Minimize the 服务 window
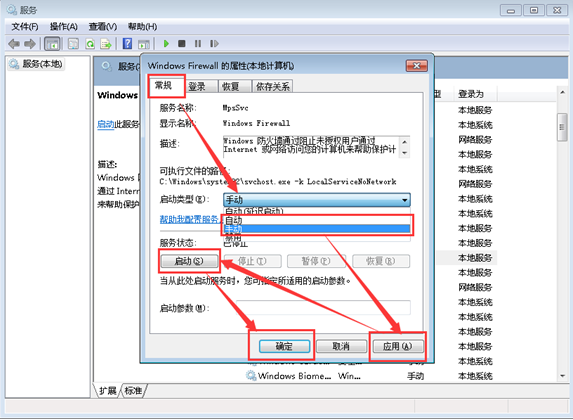573x420 pixels. tap(511, 10)
